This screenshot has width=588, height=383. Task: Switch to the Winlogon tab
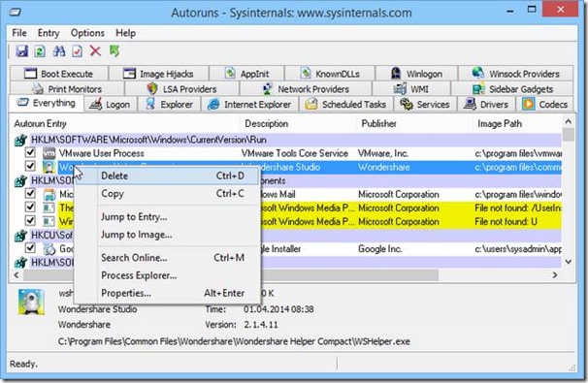[x=416, y=74]
